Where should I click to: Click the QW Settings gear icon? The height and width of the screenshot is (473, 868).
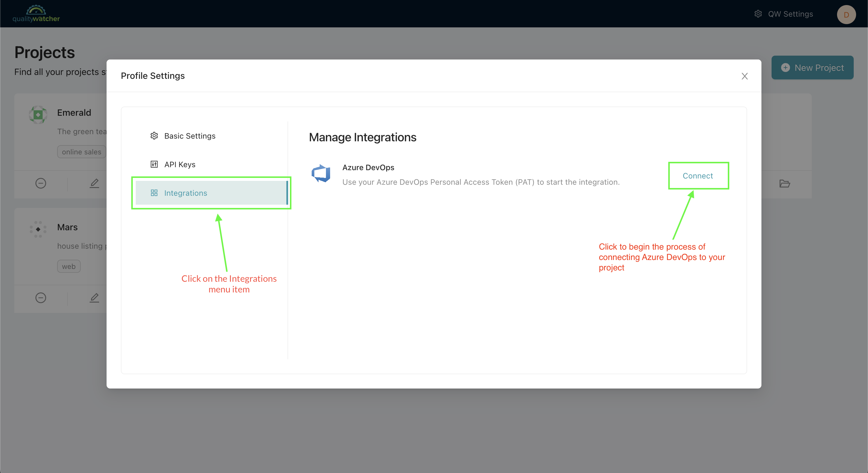point(758,14)
